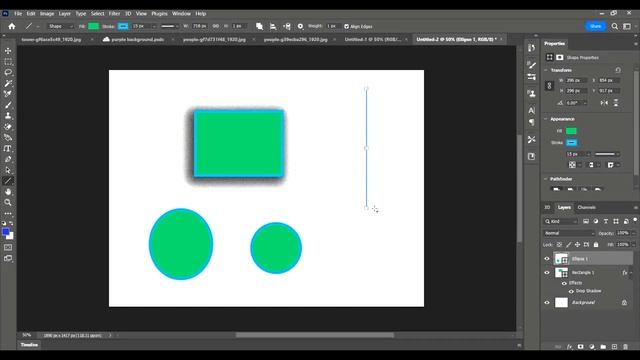Screen dimensions: 640x360
Task: Select the Rectangular Marquee tool
Action: pyautogui.click(x=8, y=62)
